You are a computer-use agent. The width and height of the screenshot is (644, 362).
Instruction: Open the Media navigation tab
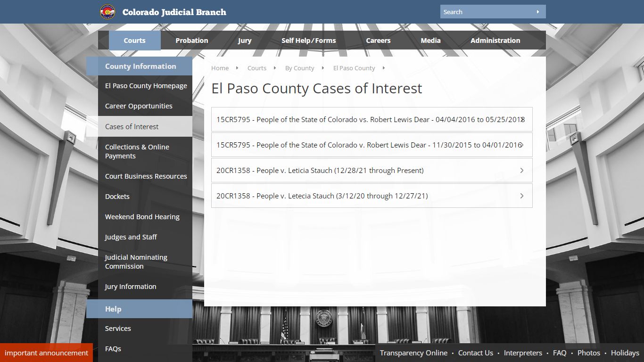(x=430, y=41)
